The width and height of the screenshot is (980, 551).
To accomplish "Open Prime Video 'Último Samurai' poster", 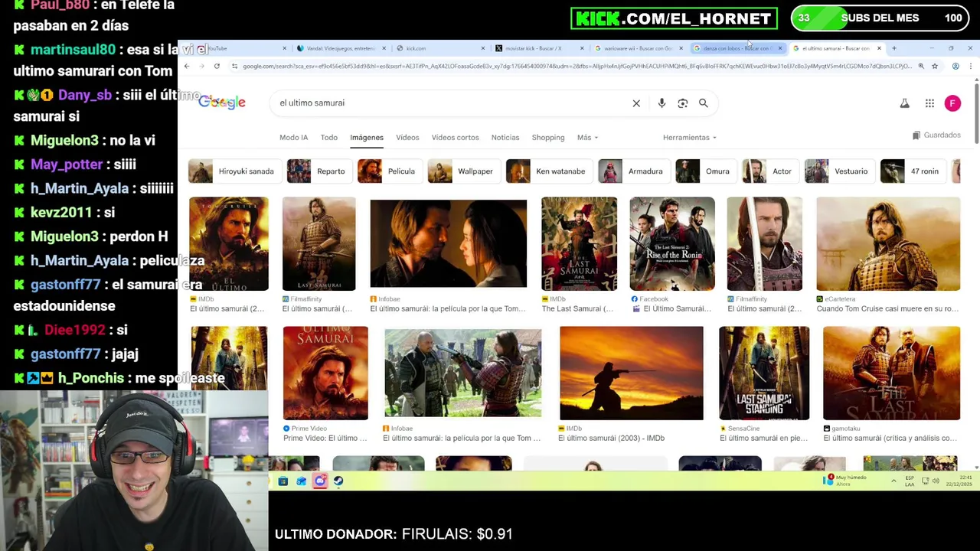I will tap(325, 373).
